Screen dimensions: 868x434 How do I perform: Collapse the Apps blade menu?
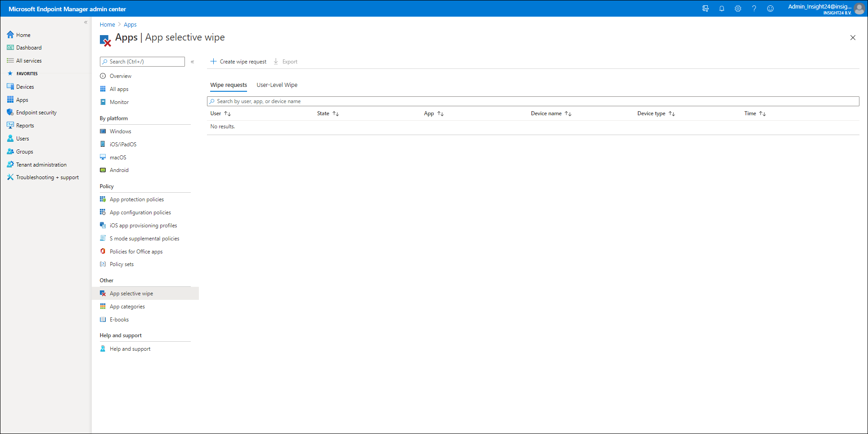pos(193,62)
